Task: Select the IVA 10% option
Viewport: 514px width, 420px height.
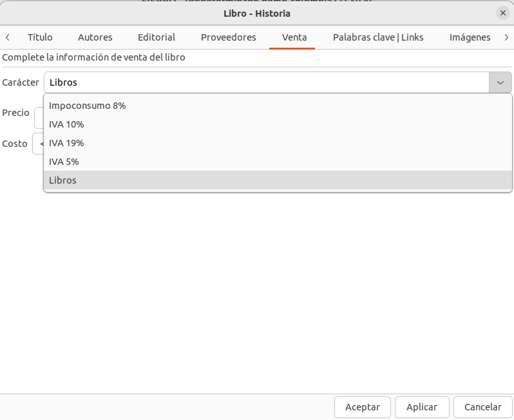Action: tap(66, 124)
